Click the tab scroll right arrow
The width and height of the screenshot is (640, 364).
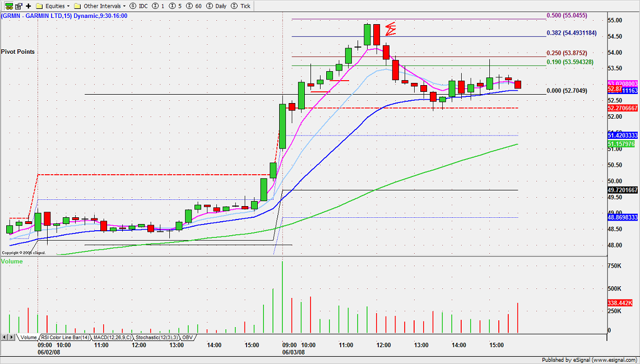pyautogui.click(x=12, y=338)
